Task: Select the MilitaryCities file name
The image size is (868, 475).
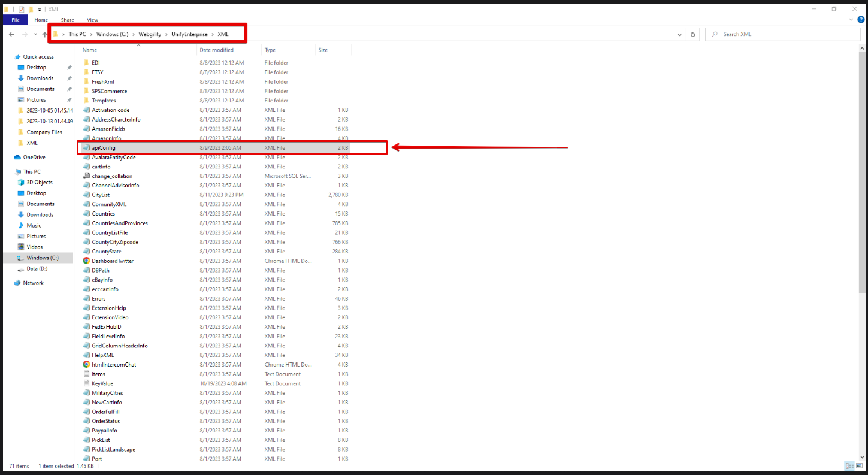Action: click(x=107, y=393)
